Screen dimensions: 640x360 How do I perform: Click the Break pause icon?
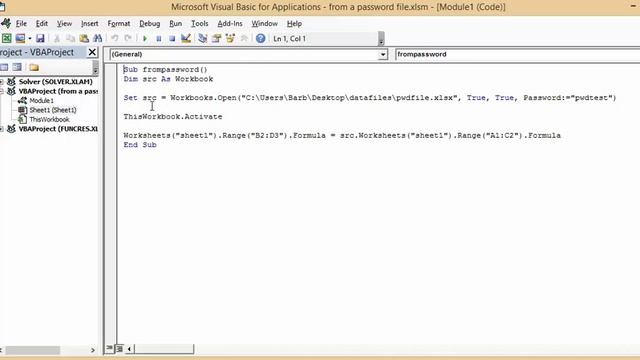pos(158,38)
